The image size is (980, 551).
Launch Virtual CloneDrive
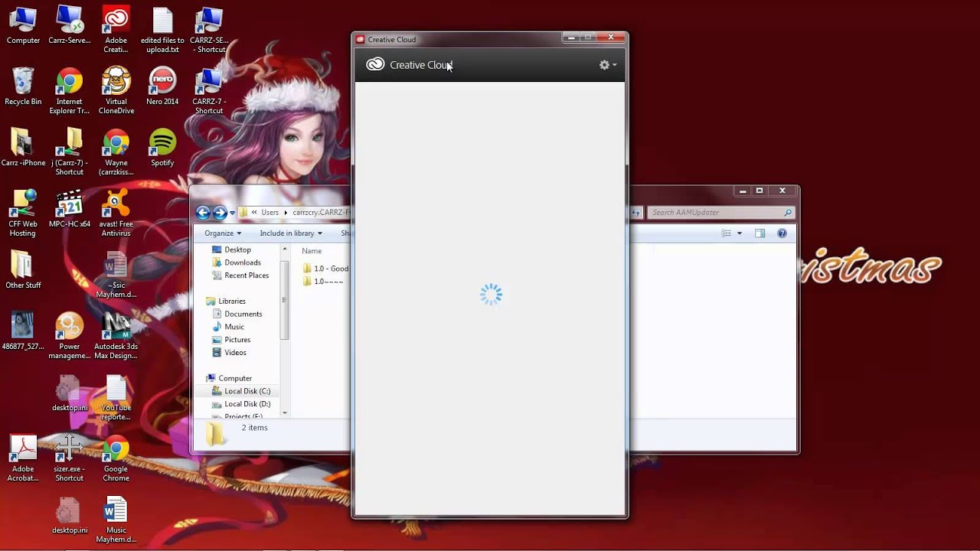116,91
